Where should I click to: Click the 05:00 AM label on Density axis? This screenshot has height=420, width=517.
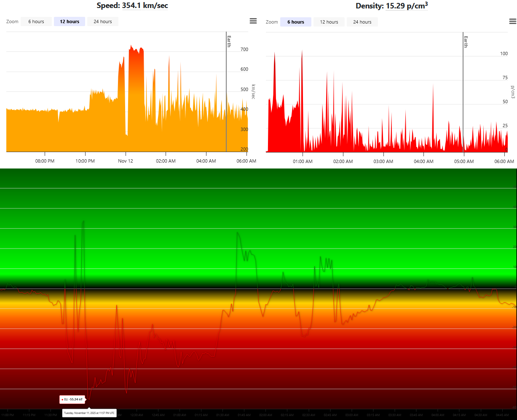click(x=463, y=161)
